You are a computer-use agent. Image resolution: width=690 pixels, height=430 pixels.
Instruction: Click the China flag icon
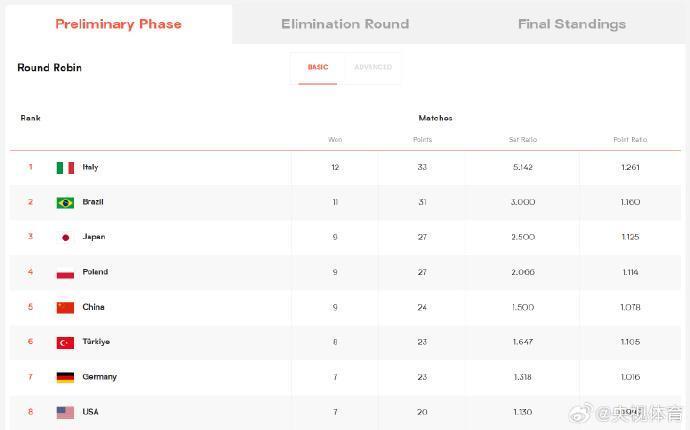point(65,308)
